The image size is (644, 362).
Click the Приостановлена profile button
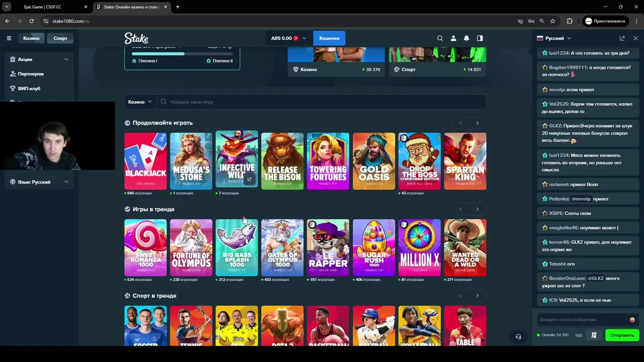pos(605,21)
